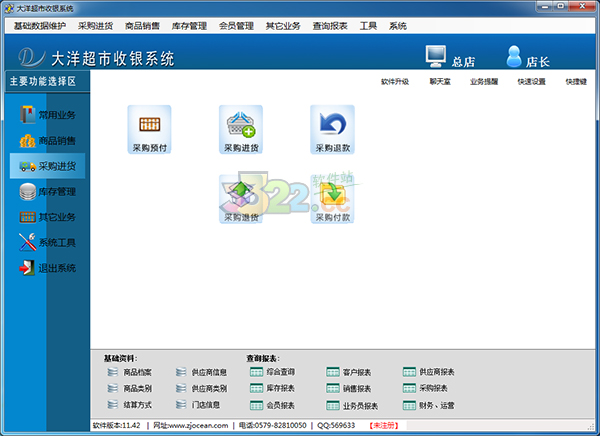
Task: Select 常用业务 in the sidebar
Action: pos(48,114)
